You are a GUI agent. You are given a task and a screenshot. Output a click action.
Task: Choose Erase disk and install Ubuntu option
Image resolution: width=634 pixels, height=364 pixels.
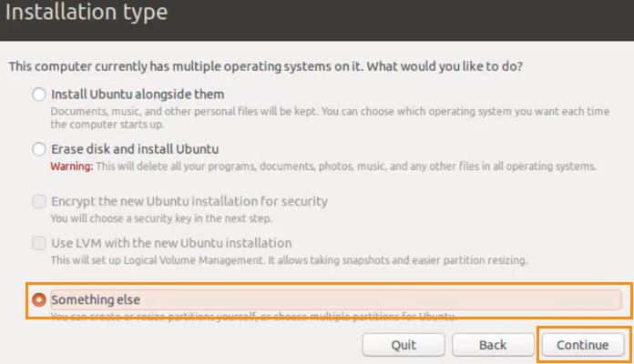39,149
